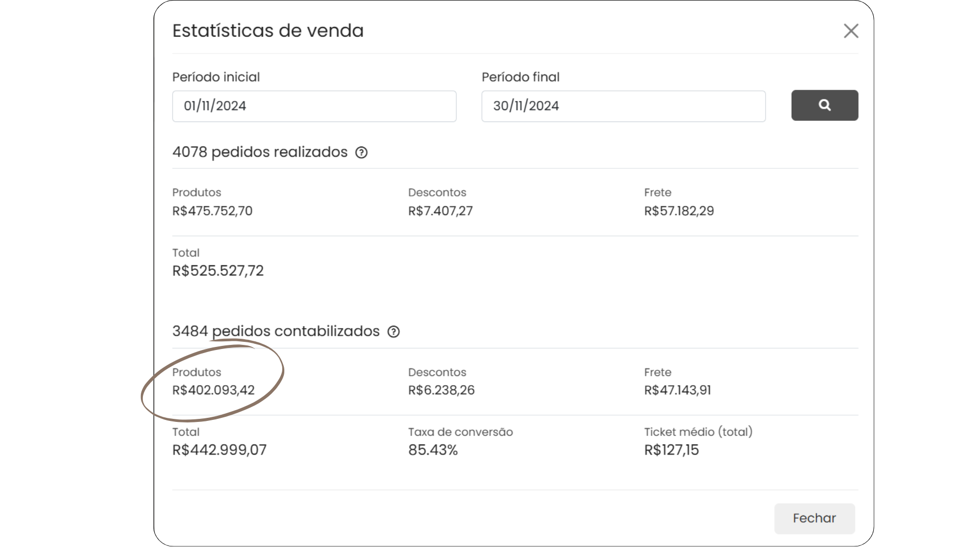
Task: Open help for pedidos realizados
Action: 361,153
